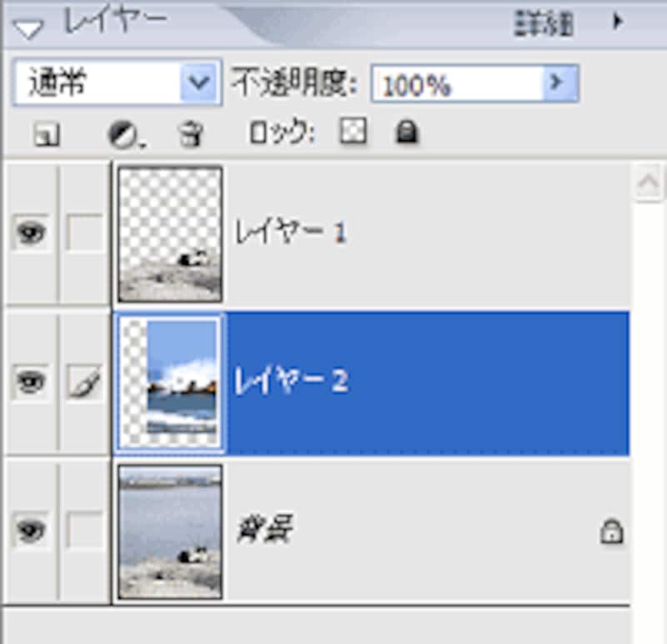
Task: Click the new layer icon
Action: (x=47, y=135)
